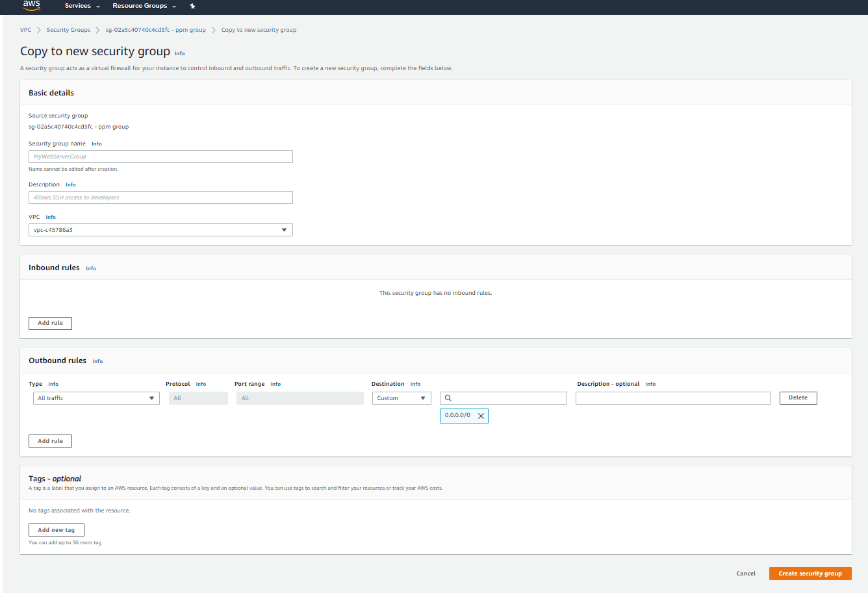
Task: Click the Security group name input field
Action: pyautogui.click(x=160, y=156)
